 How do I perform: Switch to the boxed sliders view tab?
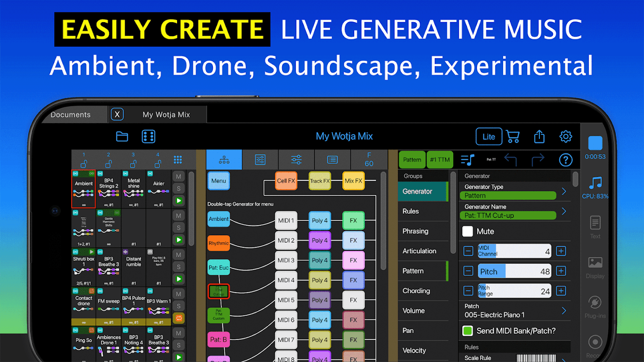(260, 160)
